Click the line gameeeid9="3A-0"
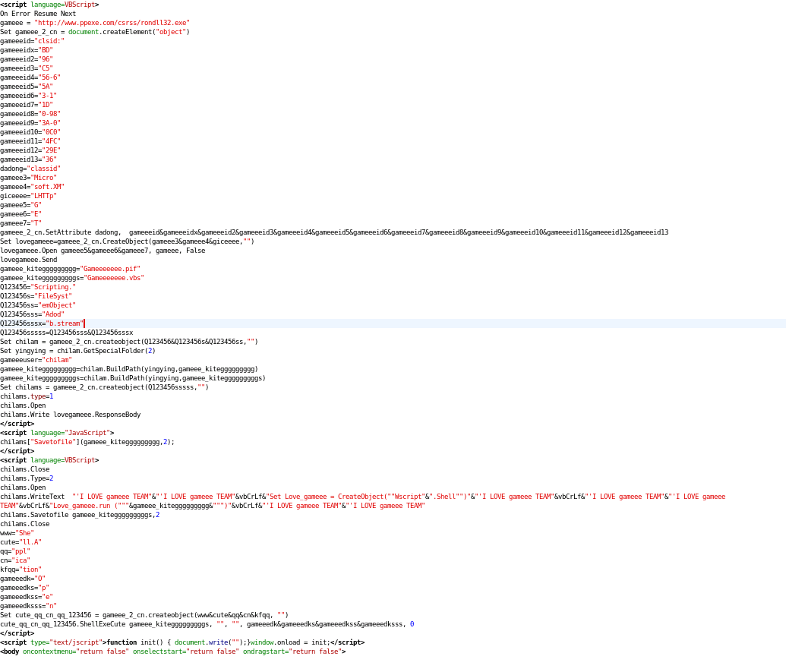 point(30,123)
